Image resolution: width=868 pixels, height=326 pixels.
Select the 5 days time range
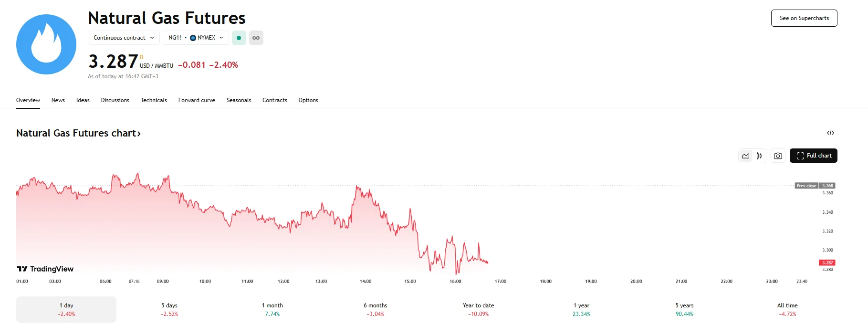point(169,309)
